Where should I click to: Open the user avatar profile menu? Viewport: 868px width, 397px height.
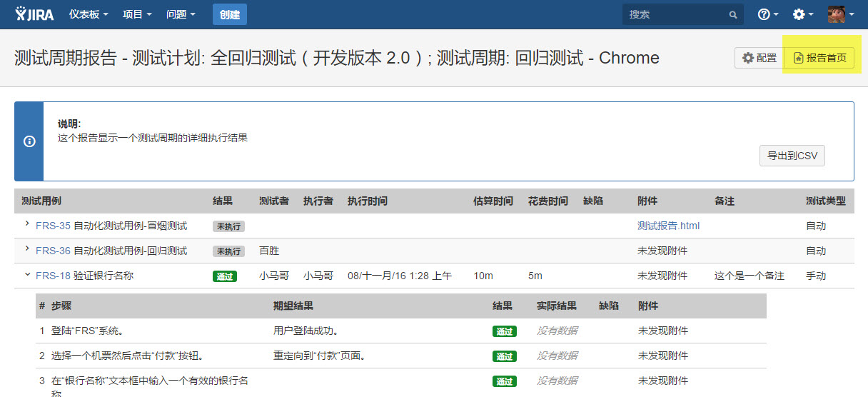840,14
